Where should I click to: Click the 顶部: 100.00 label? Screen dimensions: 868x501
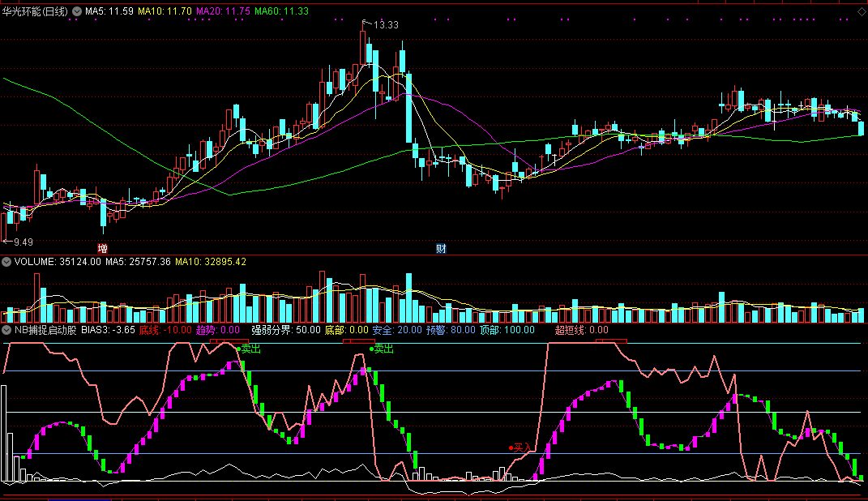coord(507,330)
